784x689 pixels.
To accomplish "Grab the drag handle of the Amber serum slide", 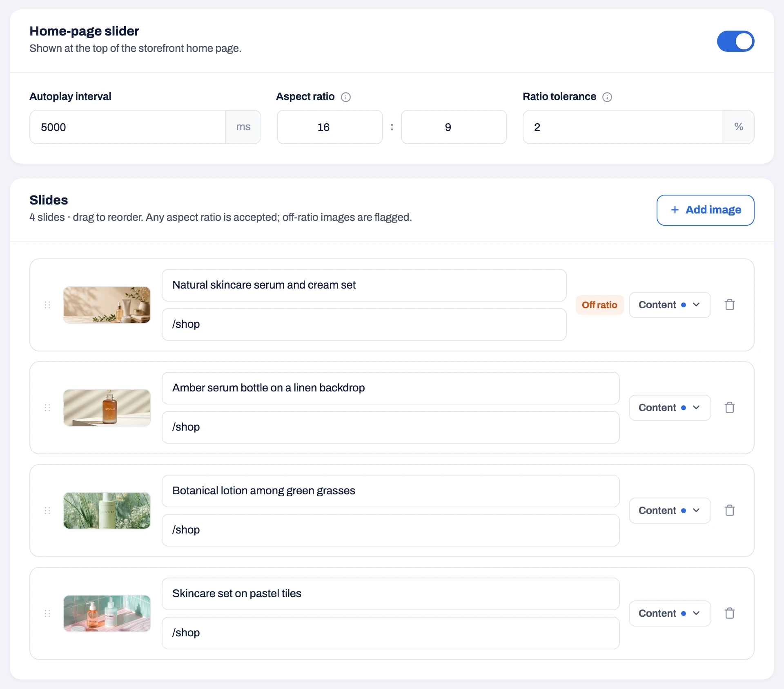I will point(47,408).
